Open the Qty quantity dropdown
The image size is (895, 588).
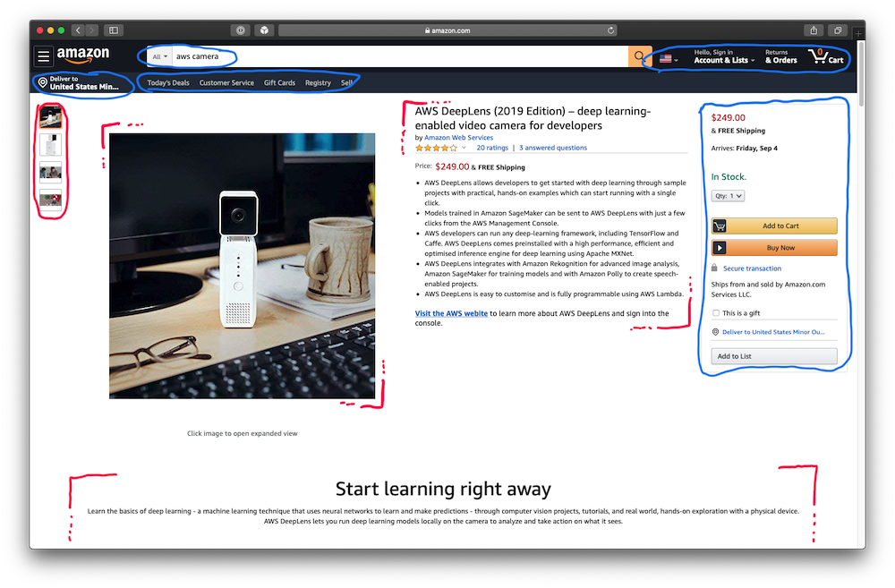[x=728, y=196]
